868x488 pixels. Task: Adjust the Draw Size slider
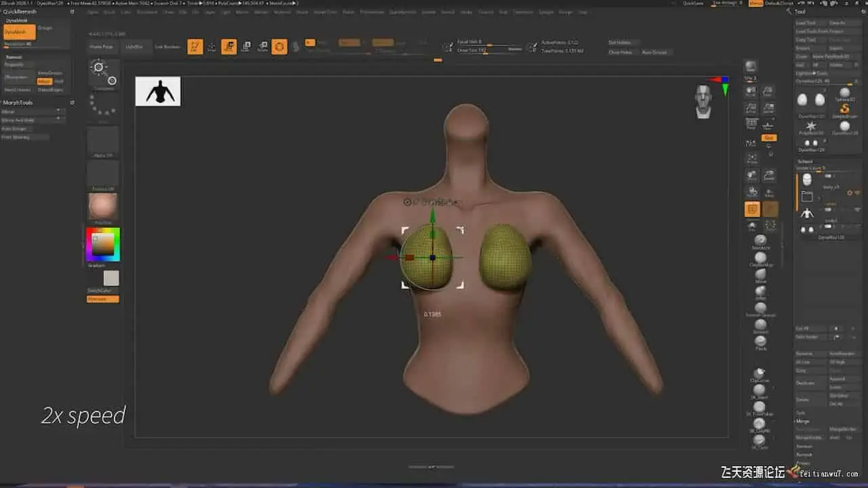490,50
